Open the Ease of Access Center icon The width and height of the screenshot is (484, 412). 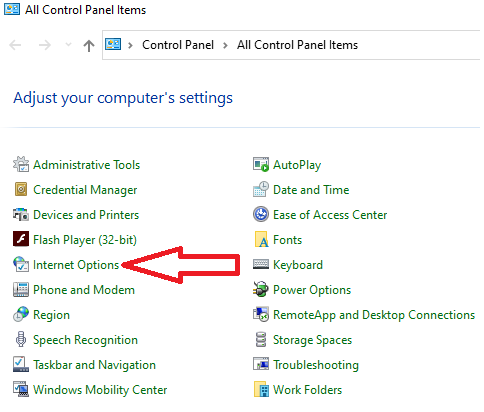(261, 214)
